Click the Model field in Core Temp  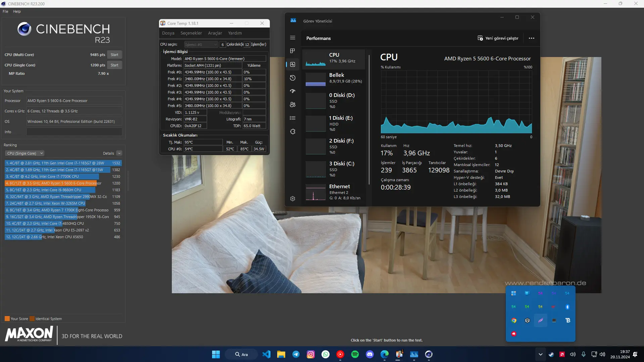point(225,59)
